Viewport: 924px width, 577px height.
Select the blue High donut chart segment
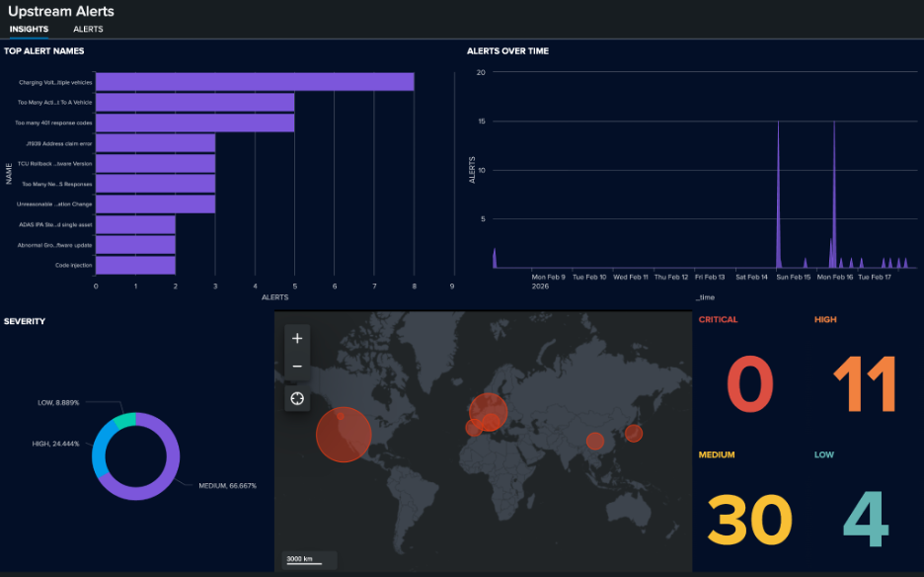tap(100, 452)
